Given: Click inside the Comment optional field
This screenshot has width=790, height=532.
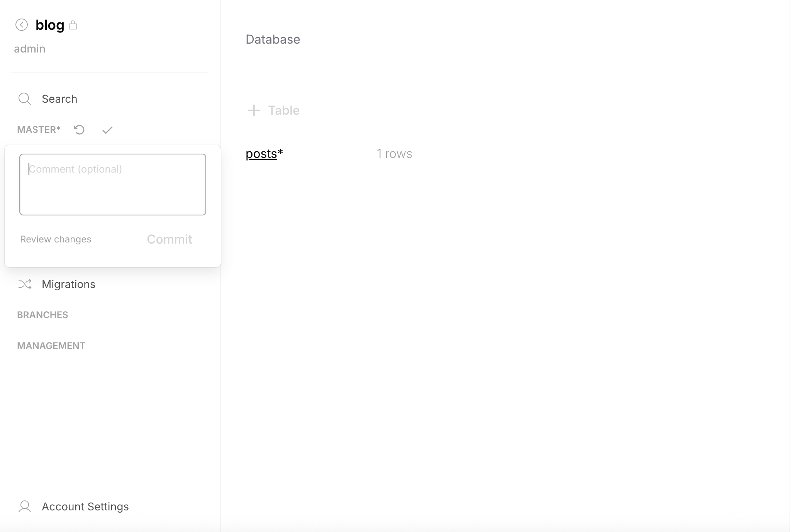Looking at the screenshot, I should tap(112, 184).
